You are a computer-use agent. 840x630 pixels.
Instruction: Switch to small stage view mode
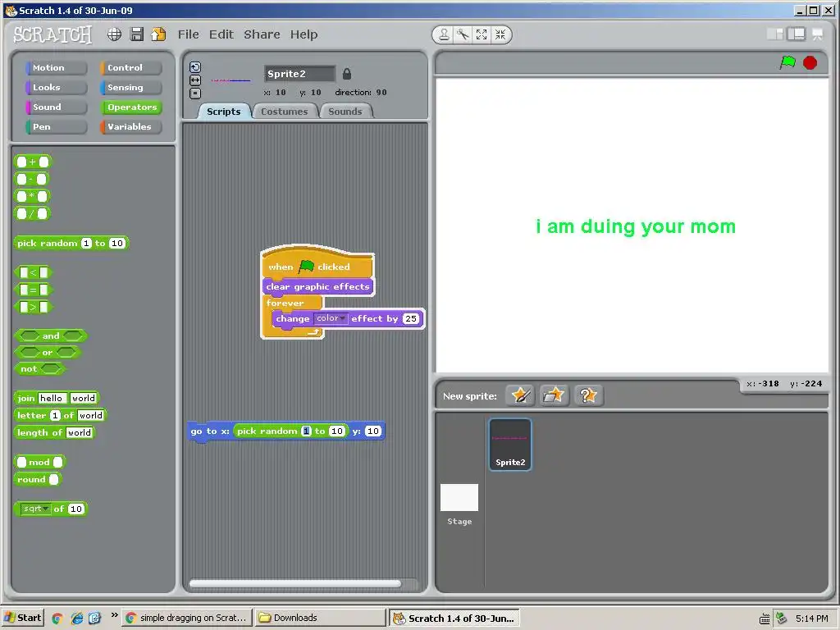click(x=774, y=34)
